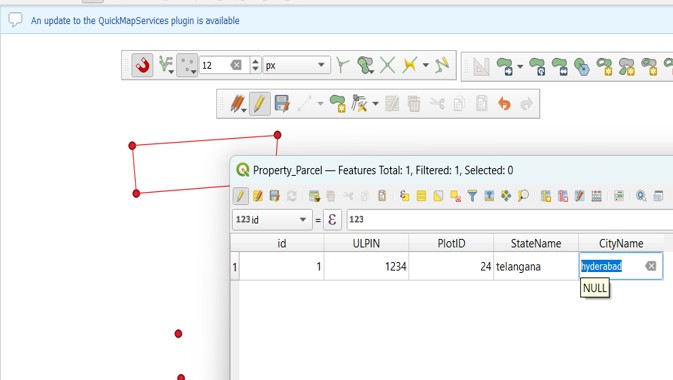The image size is (673, 380).
Task: Open the field calculator abacus icon
Action: (x=597, y=196)
